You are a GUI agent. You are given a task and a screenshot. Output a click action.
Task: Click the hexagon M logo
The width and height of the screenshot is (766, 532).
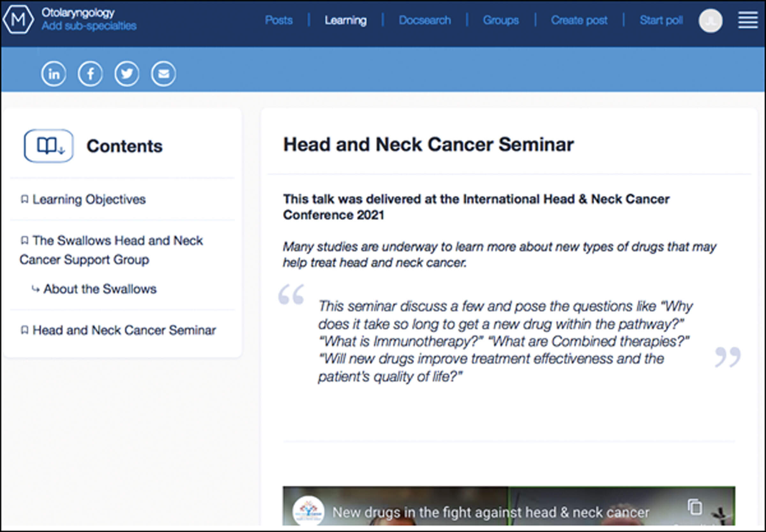click(x=18, y=20)
